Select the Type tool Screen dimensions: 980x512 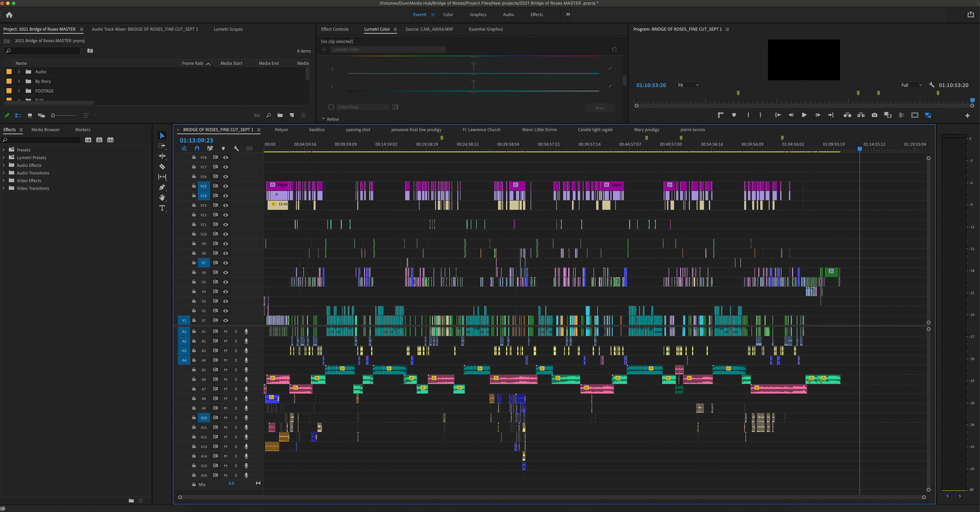tap(162, 208)
